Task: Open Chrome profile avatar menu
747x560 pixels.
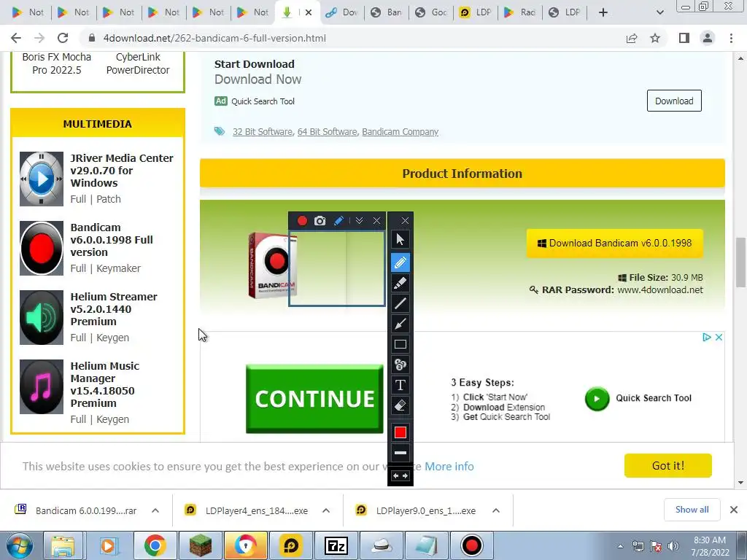Action: (708, 38)
